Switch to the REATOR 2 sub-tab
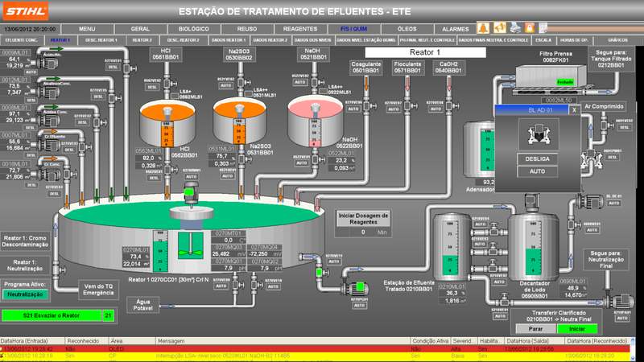The image size is (644, 362). [x=142, y=40]
